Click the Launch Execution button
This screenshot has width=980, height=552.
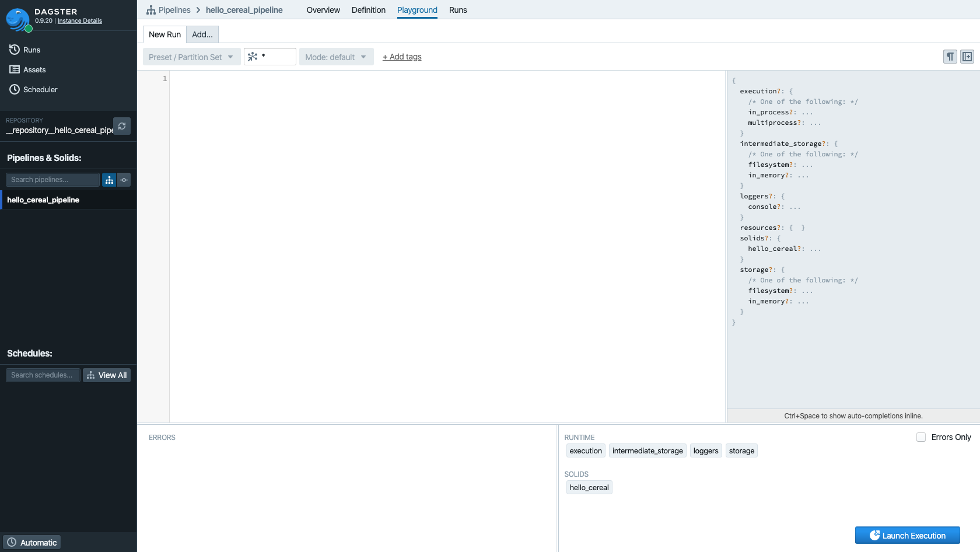tap(907, 535)
